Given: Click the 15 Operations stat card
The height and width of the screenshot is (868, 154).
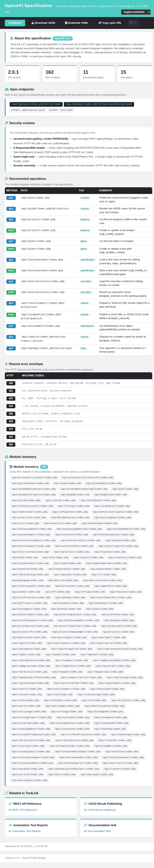Looking at the screenshot, I should (135, 74).
